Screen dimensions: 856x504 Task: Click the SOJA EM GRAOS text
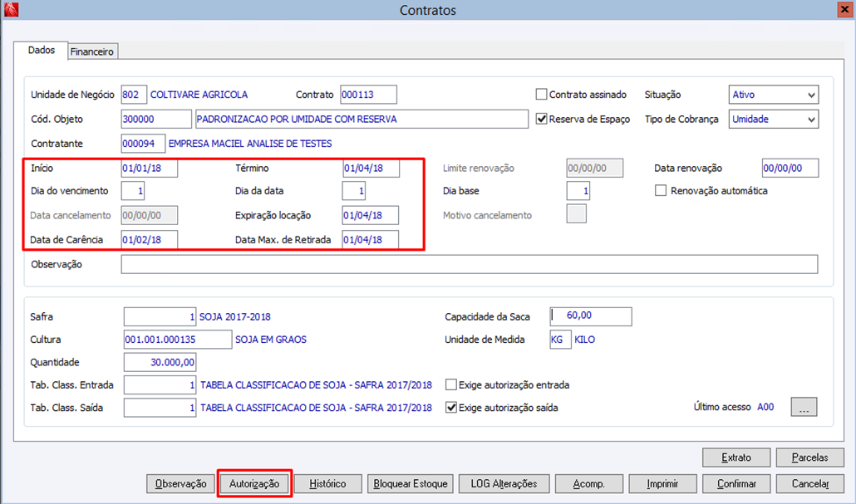click(x=271, y=340)
